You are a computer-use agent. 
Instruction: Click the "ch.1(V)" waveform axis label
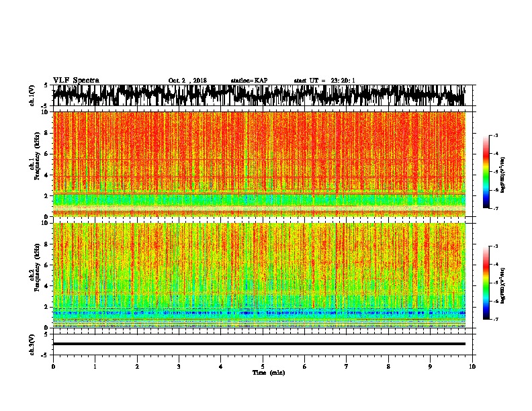point(32,95)
